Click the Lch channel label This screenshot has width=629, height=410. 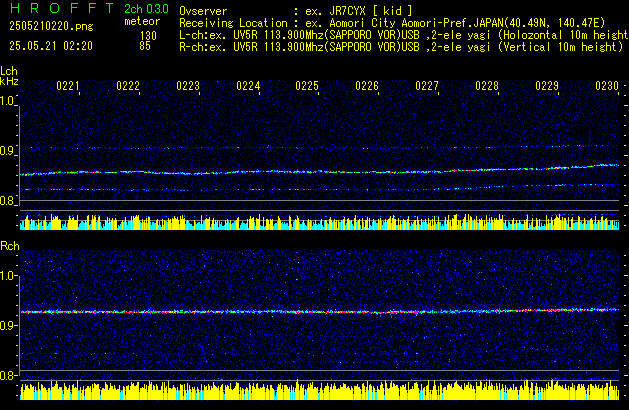[x=9, y=71]
